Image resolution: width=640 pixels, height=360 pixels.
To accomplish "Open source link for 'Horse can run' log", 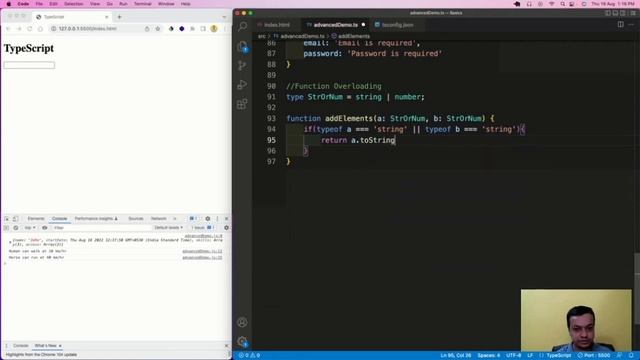I will [202, 258].
